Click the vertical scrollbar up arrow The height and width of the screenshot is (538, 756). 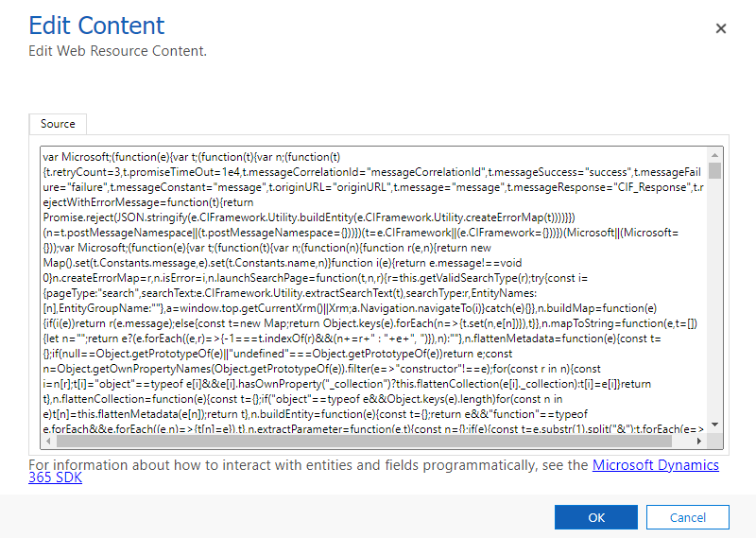click(x=715, y=155)
